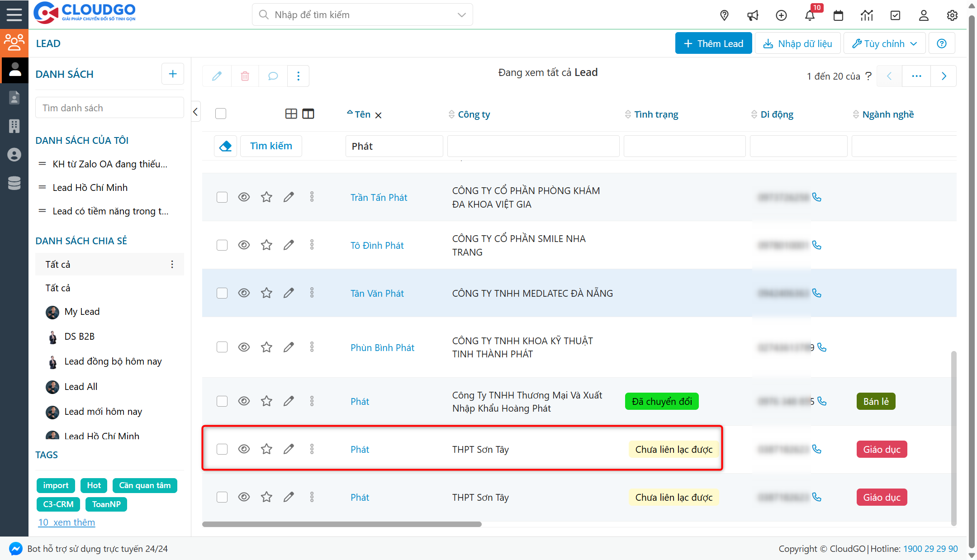Click the Thêm Lead button
977x560 pixels.
coord(713,43)
